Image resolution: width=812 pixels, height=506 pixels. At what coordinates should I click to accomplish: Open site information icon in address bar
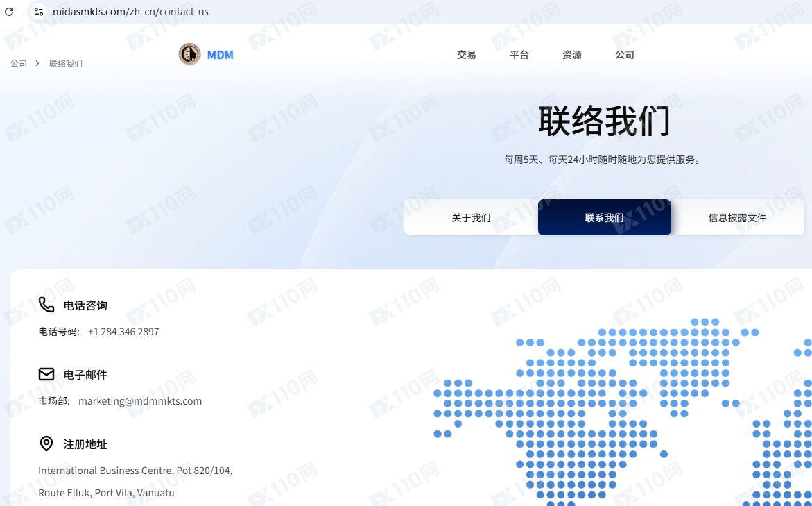point(39,12)
